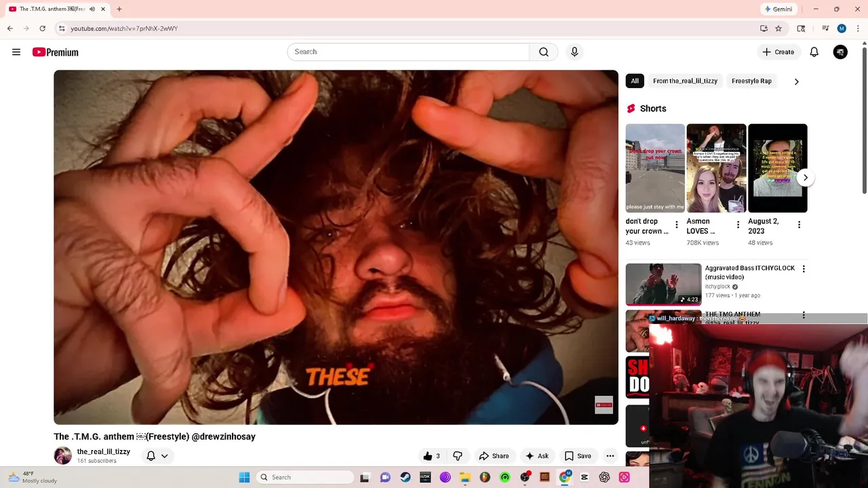Click the channel watermark in the video player
Viewport: 868px width, 488px height.
pyautogui.click(x=604, y=405)
